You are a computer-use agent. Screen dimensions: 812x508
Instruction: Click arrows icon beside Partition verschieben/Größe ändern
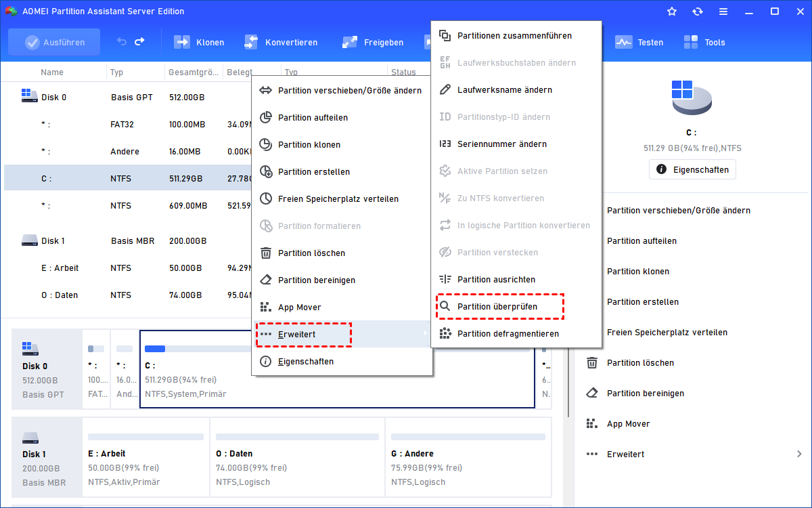click(x=266, y=90)
